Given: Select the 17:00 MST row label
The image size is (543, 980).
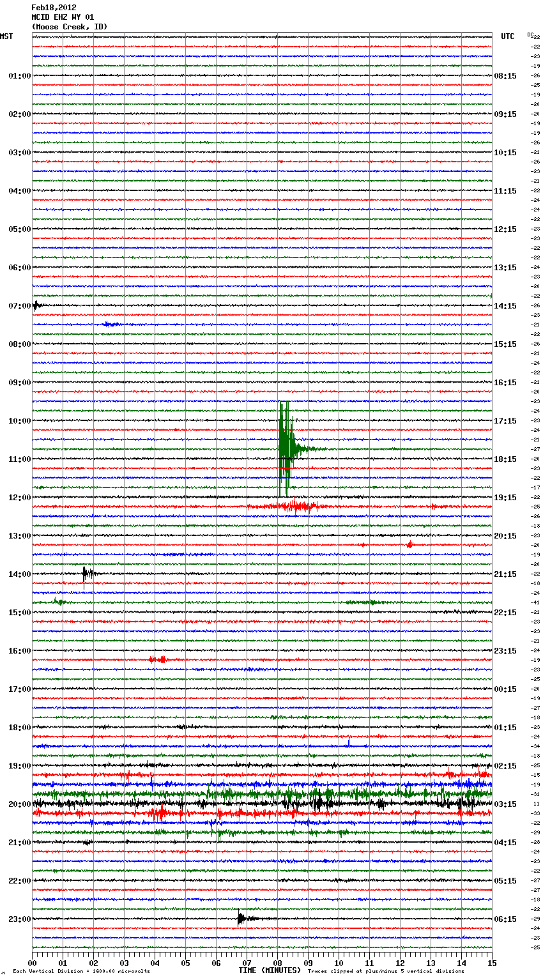Looking at the screenshot, I should click(19, 689).
